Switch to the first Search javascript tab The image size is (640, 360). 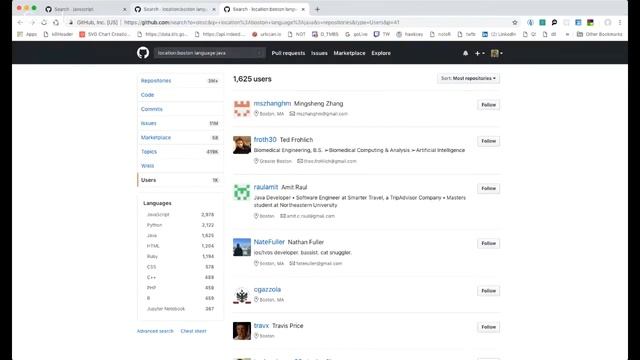pos(85,9)
